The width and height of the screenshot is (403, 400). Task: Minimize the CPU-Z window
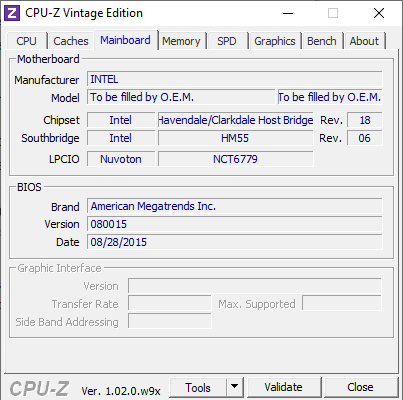288,14
